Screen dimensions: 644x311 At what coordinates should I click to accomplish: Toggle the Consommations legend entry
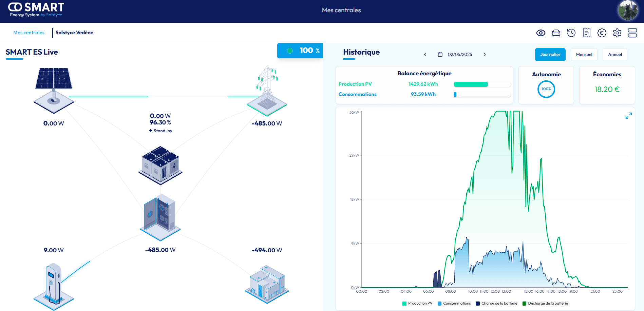pyautogui.click(x=455, y=303)
